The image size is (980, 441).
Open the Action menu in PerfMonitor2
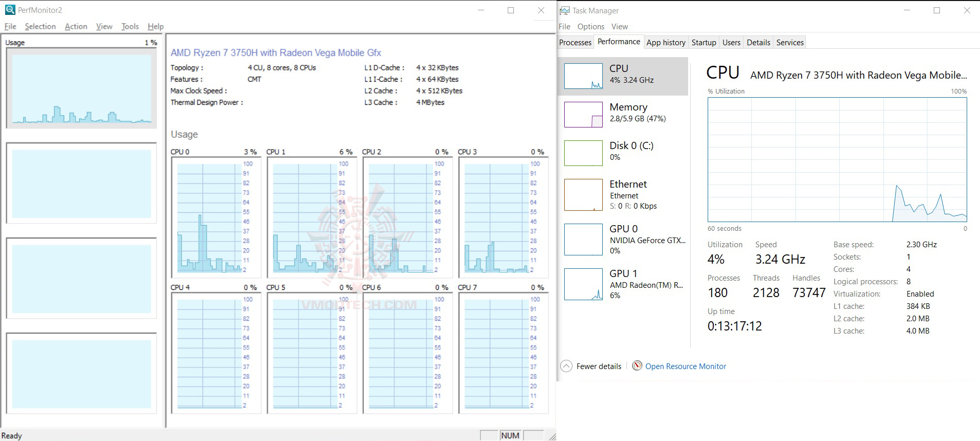tap(76, 27)
